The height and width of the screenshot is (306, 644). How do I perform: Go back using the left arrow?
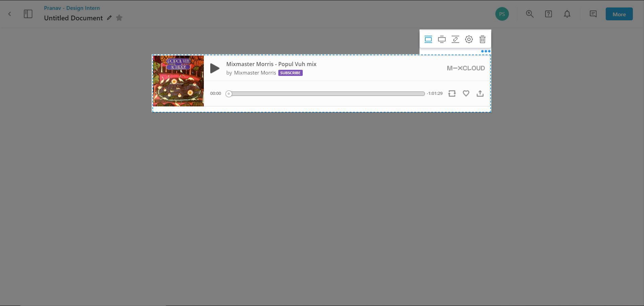pyautogui.click(x=9, y=14)
